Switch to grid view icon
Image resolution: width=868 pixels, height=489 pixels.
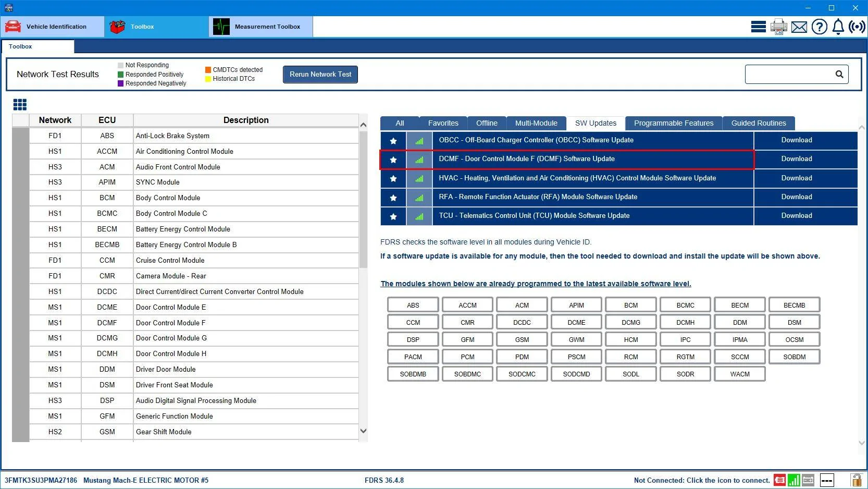pos(20,105)
